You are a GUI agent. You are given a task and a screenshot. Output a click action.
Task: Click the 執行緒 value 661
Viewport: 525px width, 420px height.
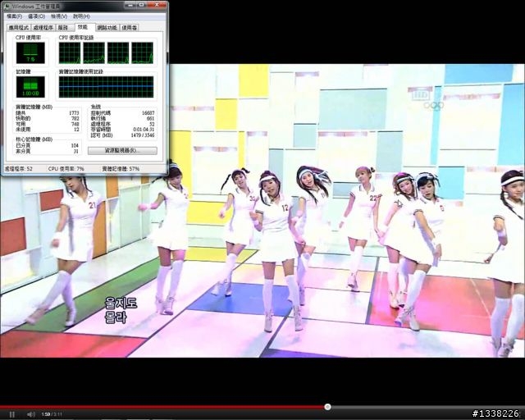(x=150, y=119)
